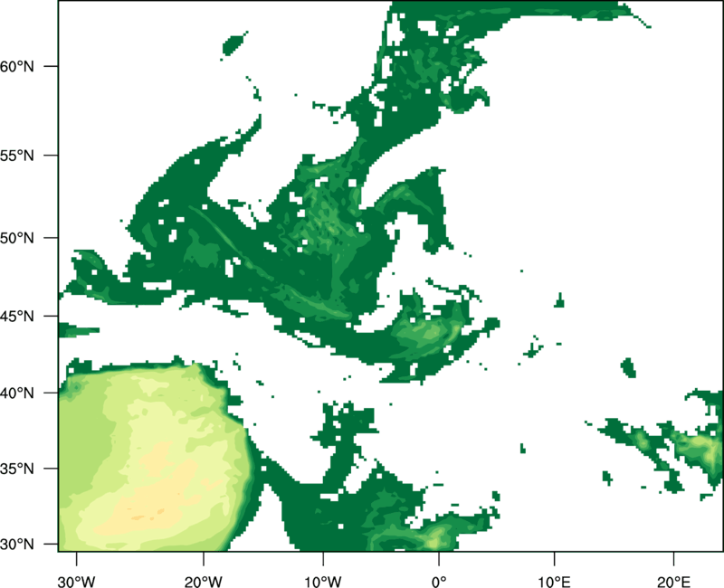This screenshot has width=724, height=588.
Task: Click the 35°N latitude label
Action: (17, 469)
